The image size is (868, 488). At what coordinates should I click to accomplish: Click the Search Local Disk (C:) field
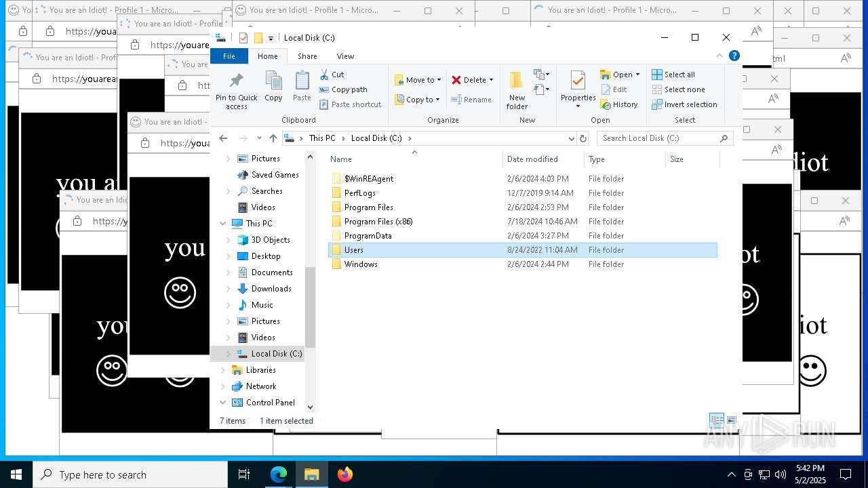pos(665,138)
